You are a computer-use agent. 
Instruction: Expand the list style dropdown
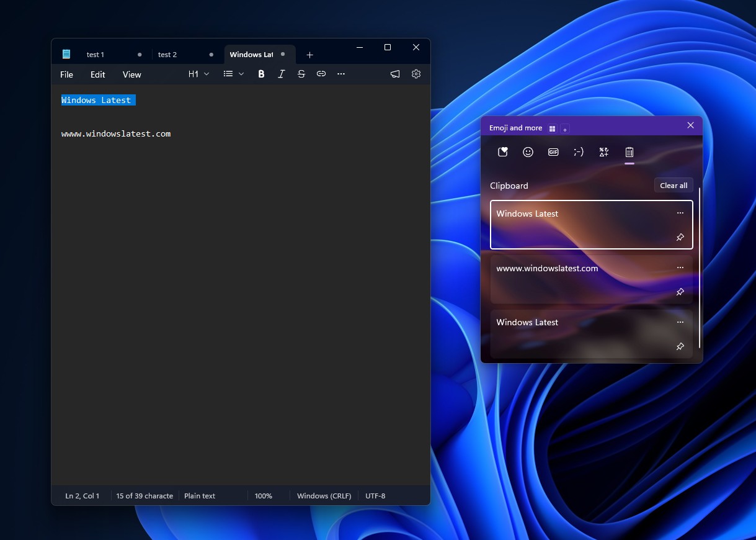click(x=234, y=74)
